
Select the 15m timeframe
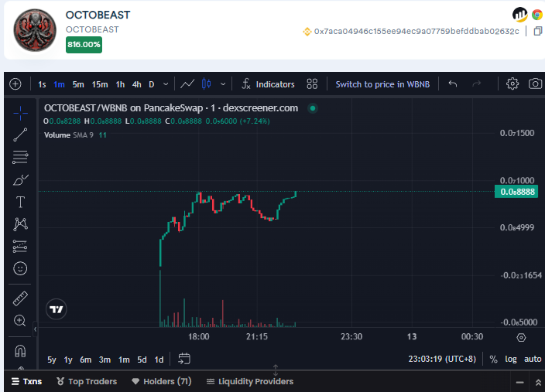[x=100, y=84]
